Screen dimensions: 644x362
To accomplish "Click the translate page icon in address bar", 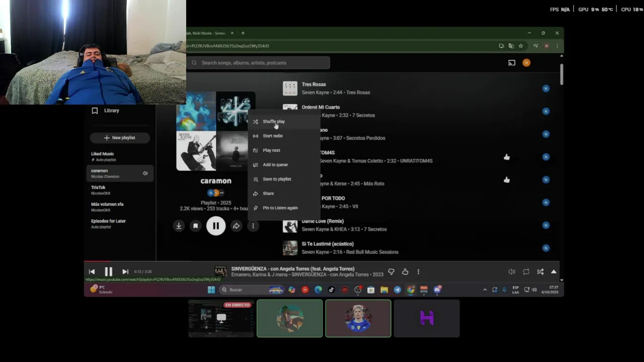I will (511, 46).
